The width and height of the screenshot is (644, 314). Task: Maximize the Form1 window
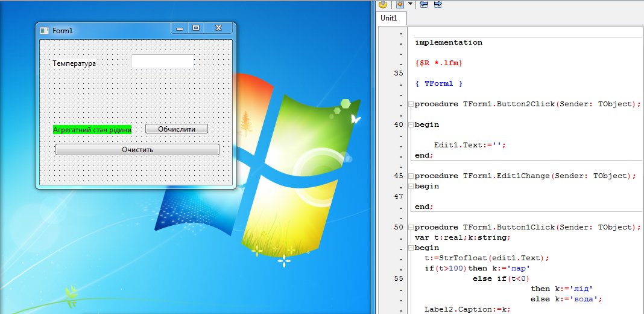196,28
